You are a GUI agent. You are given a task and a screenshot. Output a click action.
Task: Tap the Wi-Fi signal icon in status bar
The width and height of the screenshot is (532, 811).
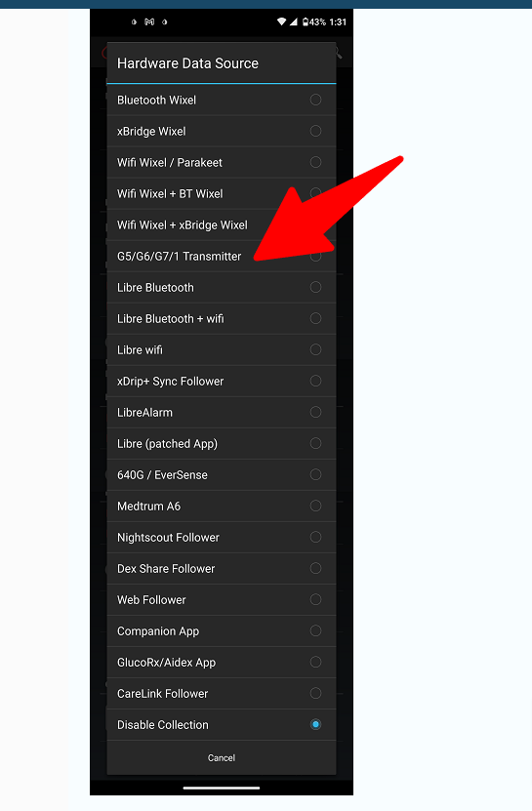[x=281, y=21]
